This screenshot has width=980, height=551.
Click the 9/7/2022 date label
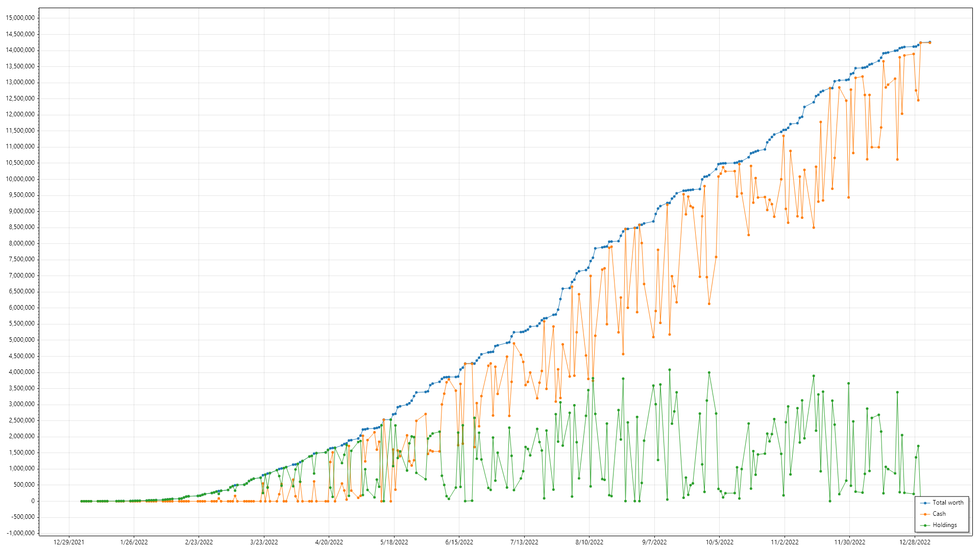[654, 542]
